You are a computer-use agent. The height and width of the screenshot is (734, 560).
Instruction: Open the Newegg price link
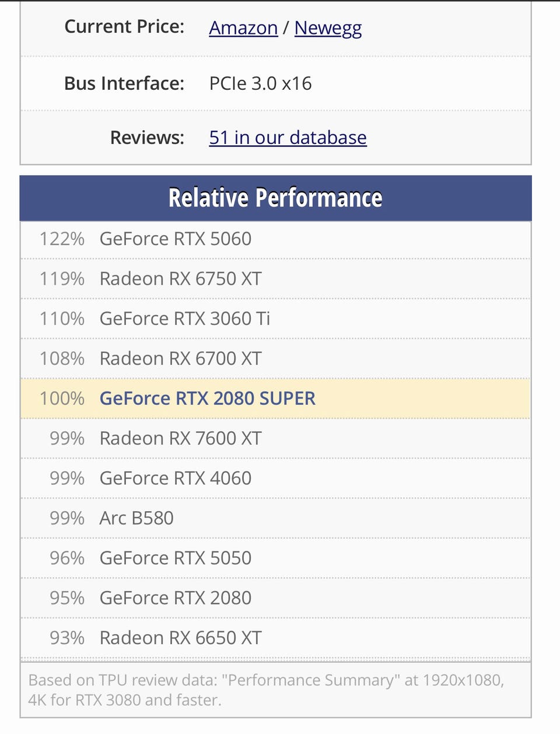pos(328,28)
